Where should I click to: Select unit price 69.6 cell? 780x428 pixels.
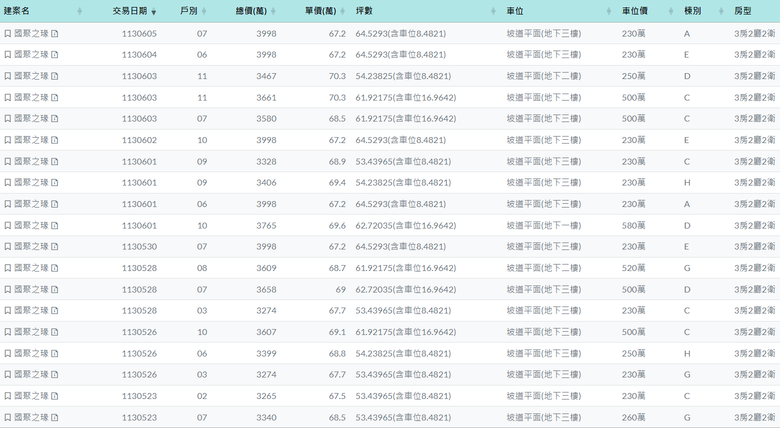pyautogui.click(x=337, y=225)
